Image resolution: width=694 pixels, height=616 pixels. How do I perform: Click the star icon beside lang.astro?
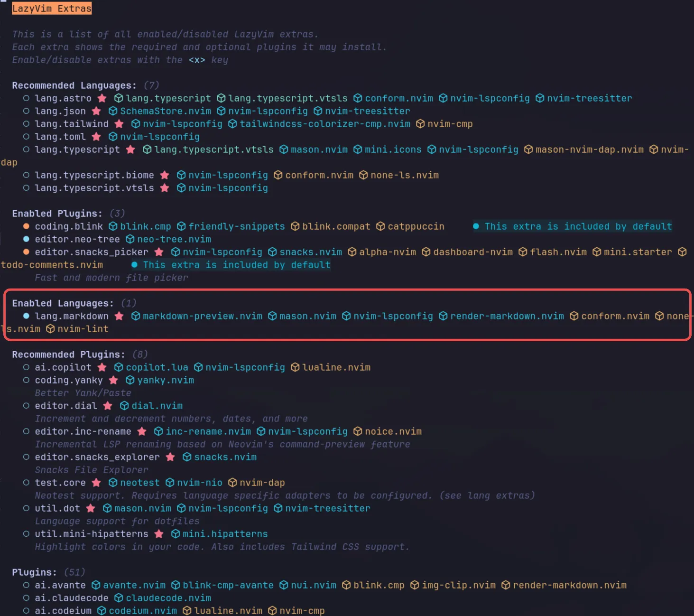click(102, 98)
